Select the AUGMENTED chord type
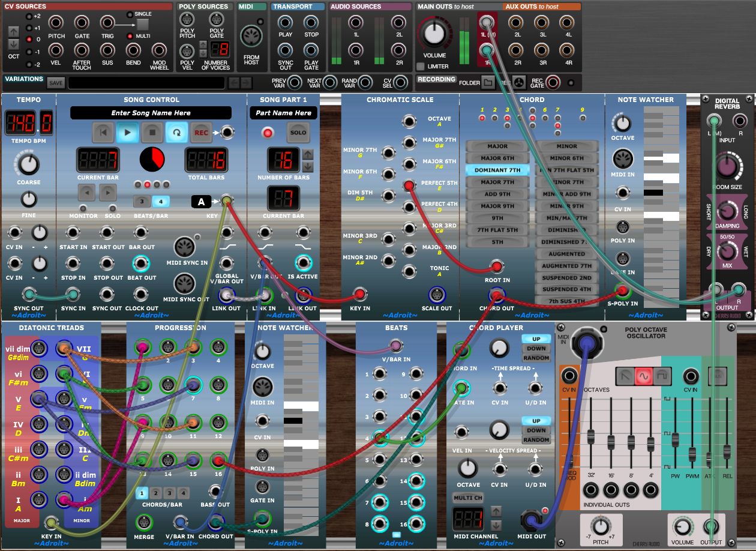756x551 pixels. tap(566, 254)
